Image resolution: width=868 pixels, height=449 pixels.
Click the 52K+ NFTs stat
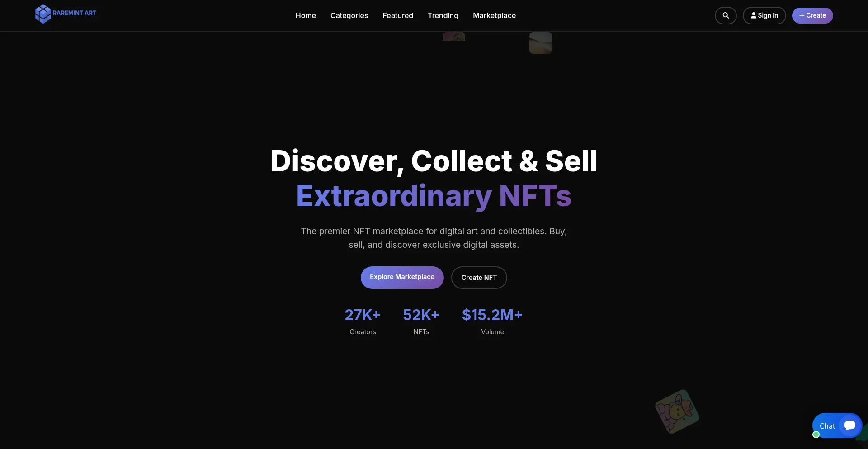pos(421,321)
